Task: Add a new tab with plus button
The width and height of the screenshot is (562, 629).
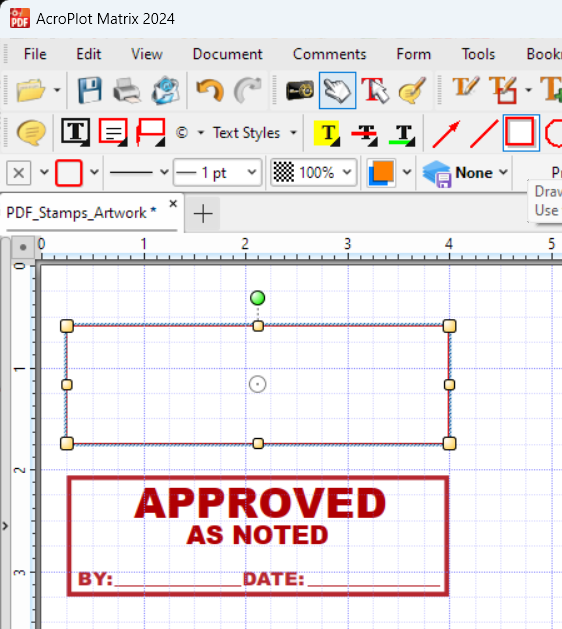Action: 203,213
